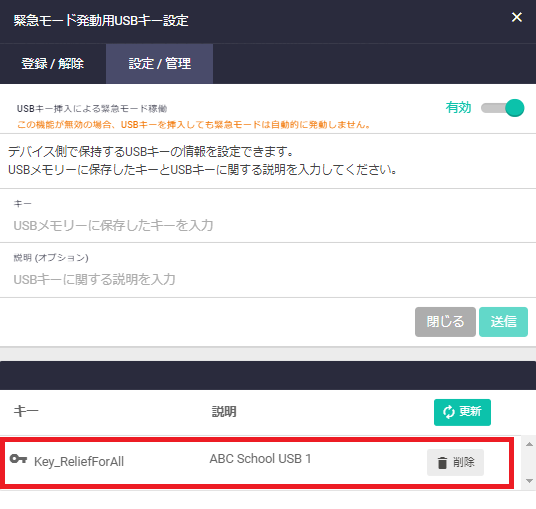Image resolution: width=536 pixels, height=509 pixels.
Task: Select the 設定 / 管理 tab
Action: pyautogui.click(x=159, y=64)
